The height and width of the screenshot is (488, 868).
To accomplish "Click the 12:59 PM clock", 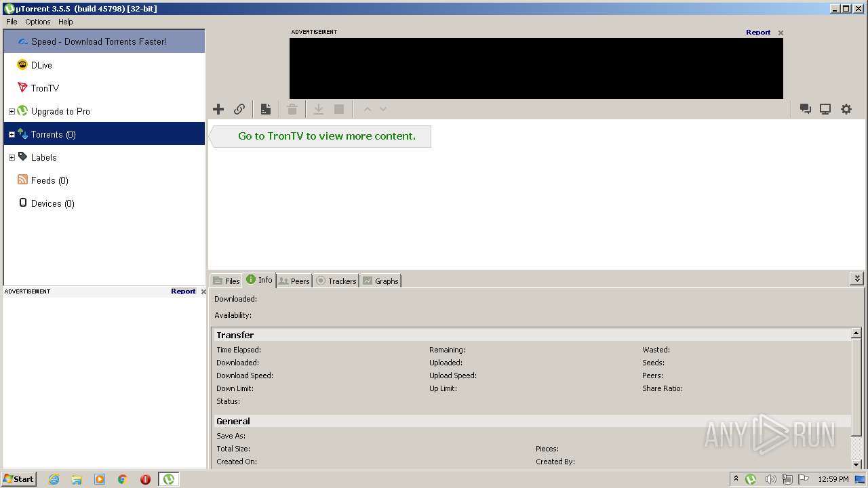I will coord(833,479).
